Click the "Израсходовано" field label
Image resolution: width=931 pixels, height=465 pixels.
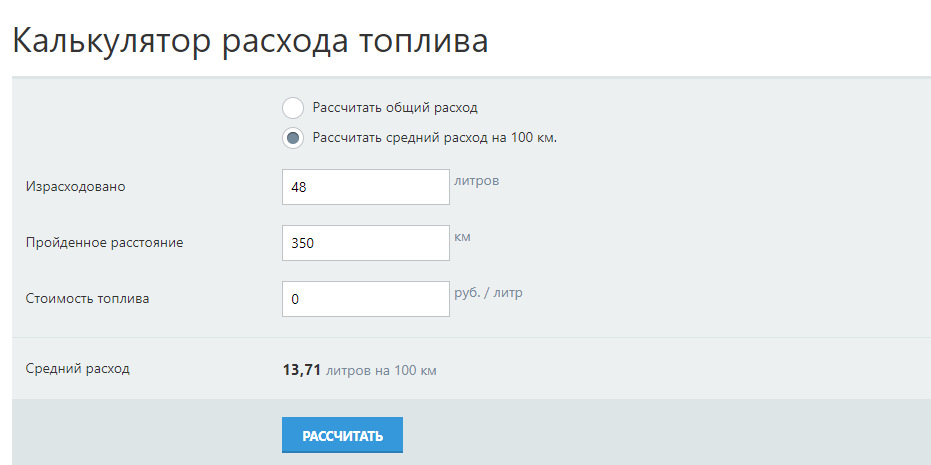[76, 186]
